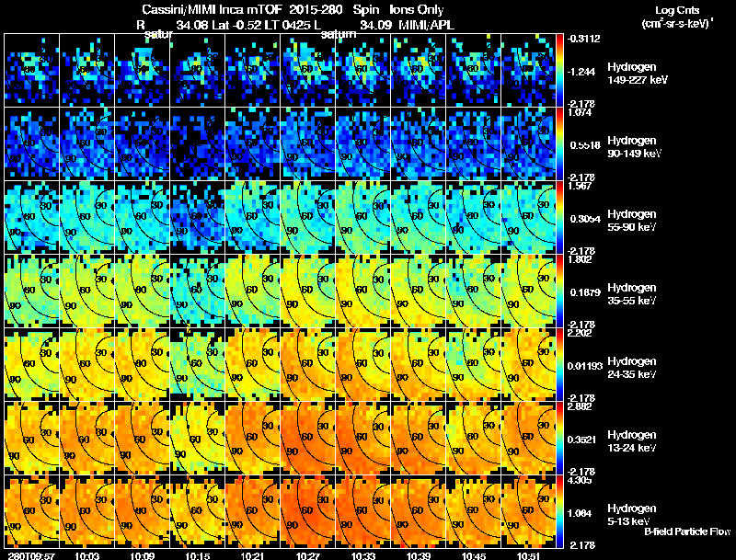
Task: Click the '10:51' time label
Action: coord(528,555)
